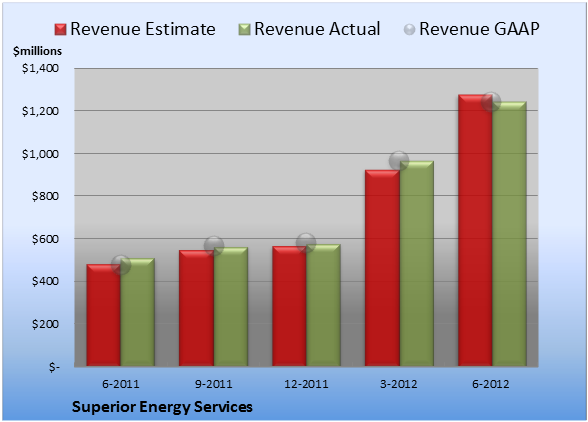Select the Revenue GAAP legend label
Screen dimensions: 588x422
[x=479, y=29]
